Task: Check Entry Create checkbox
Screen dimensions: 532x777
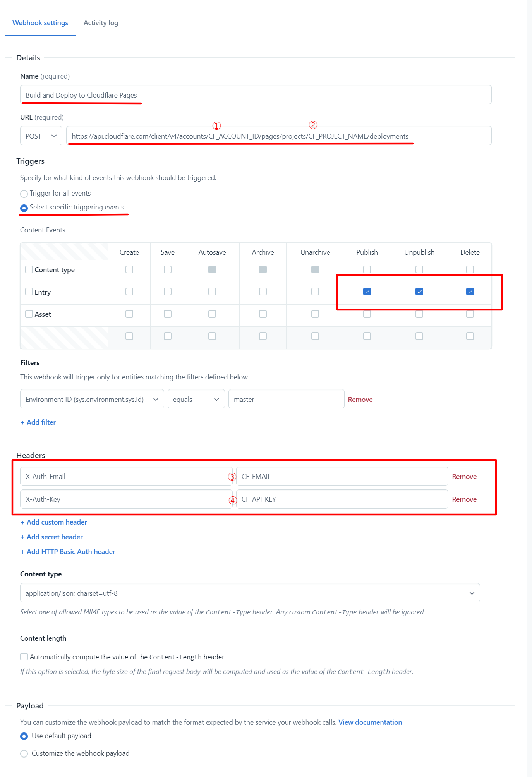Action: point(129,292)
